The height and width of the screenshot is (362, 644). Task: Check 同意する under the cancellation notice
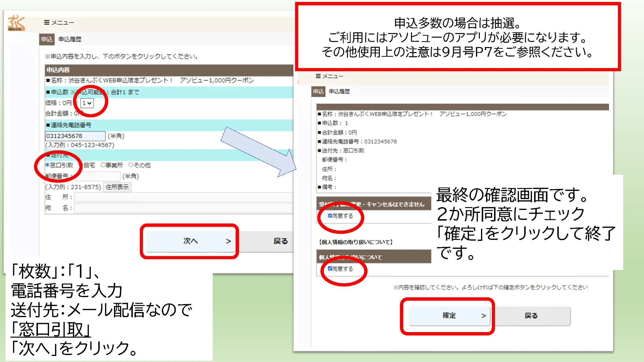(x=330, y=216)
